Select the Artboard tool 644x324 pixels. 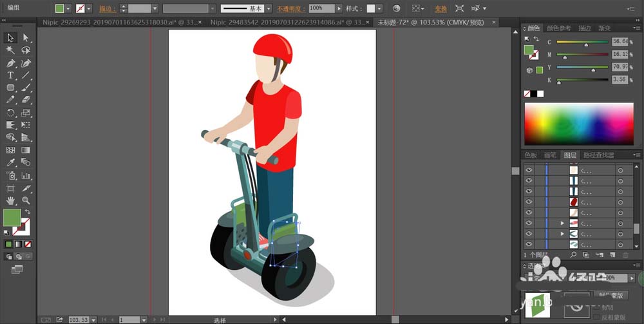pyautogui.click(x=10, y=189)
